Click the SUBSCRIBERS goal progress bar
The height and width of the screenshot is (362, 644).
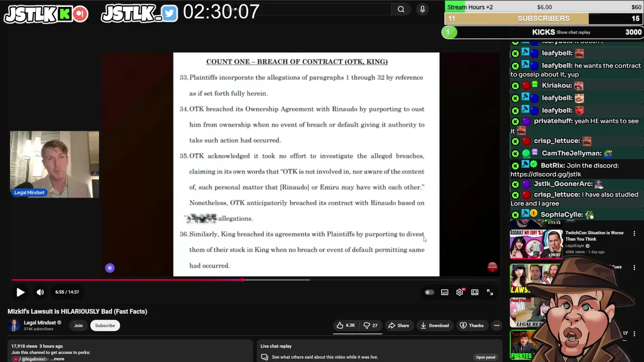pos(543,19)
